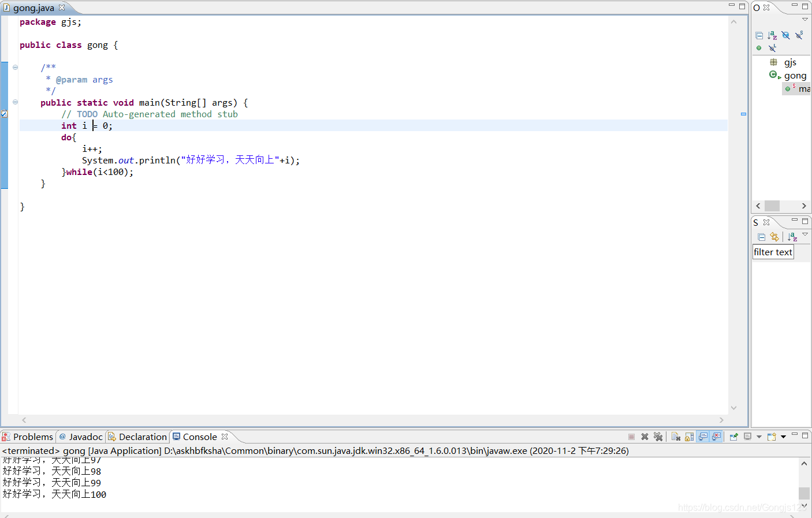The width and height of the screenshot is (812, 518).
Task: Minimize the Outline view
Action: coord(795,5)
